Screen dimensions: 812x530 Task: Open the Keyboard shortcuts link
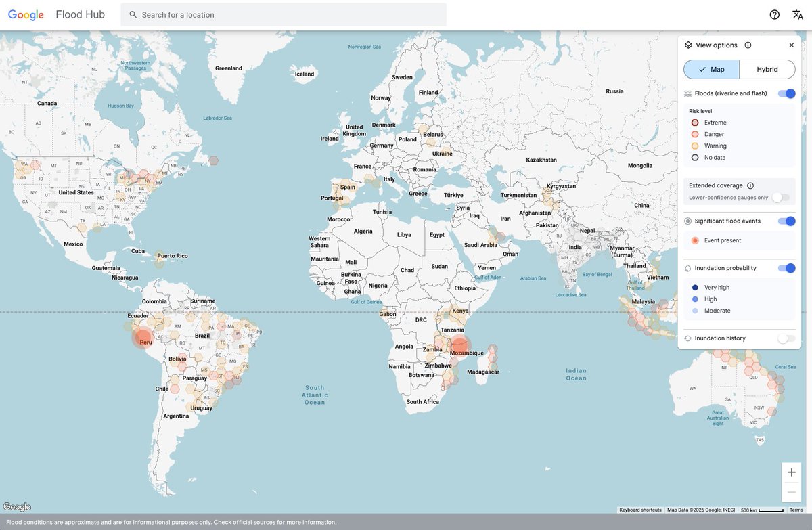point(640,510)
